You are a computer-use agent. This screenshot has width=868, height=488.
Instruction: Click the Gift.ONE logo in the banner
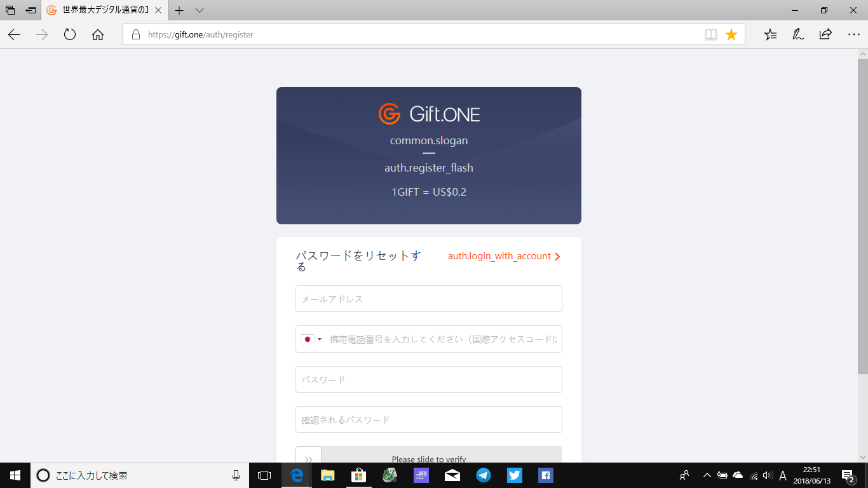429,114
